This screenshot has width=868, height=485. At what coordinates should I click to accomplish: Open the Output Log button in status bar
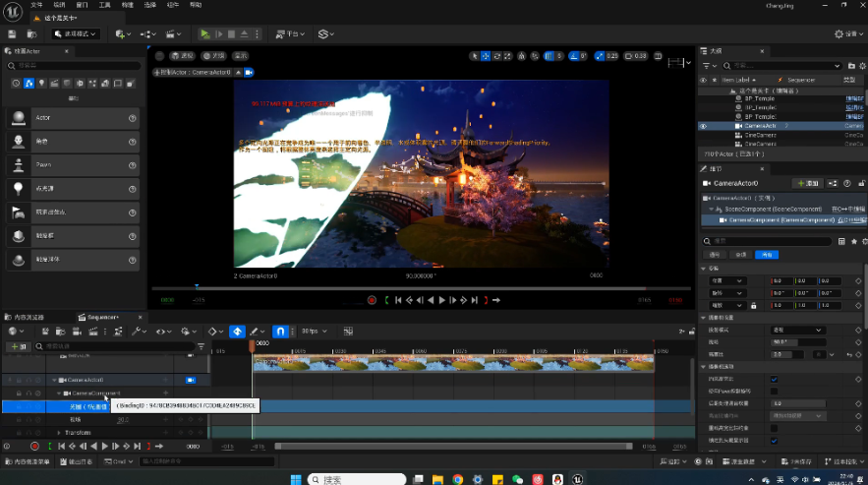77,461
